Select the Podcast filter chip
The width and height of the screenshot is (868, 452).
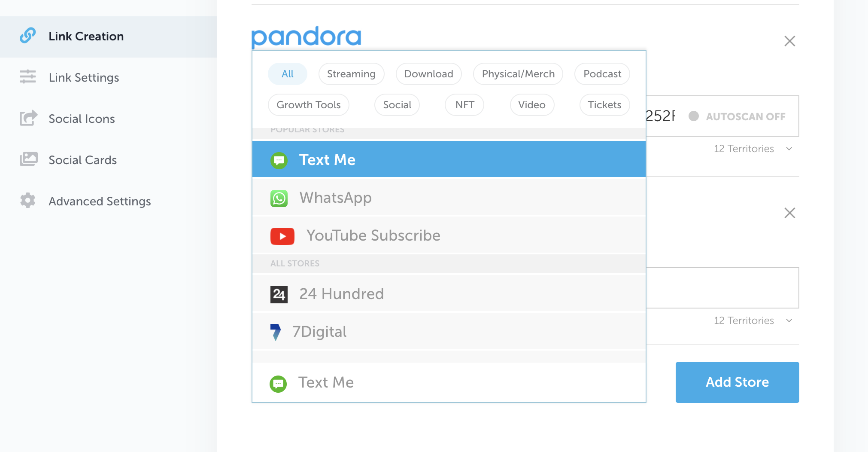click(x=602, y=74)
